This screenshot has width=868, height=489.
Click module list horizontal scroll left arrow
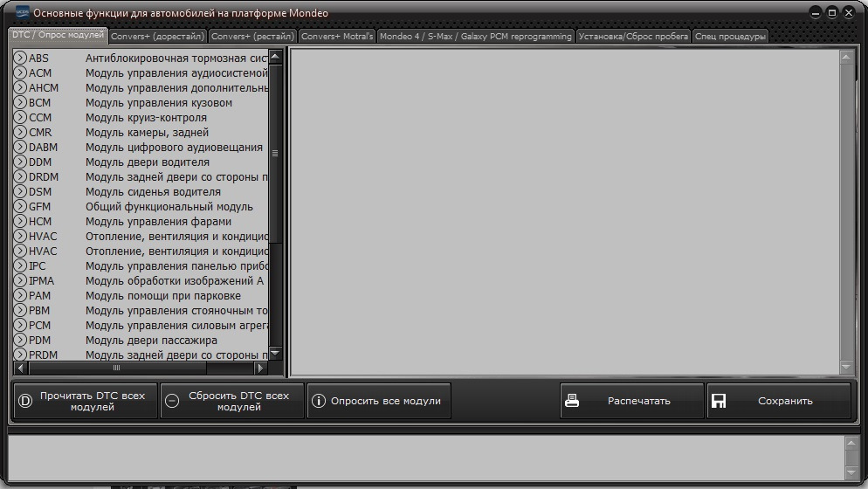(20, 368)
